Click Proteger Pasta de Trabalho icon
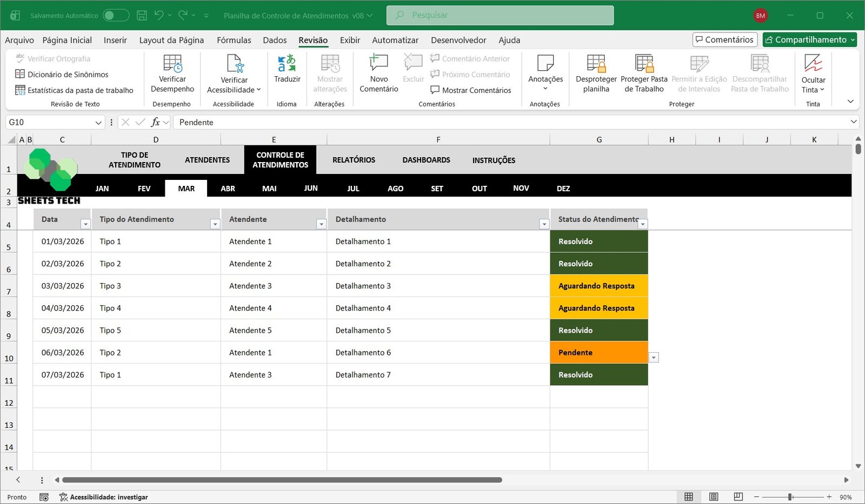This screenshot has width=865, height=504. point(644,64)
